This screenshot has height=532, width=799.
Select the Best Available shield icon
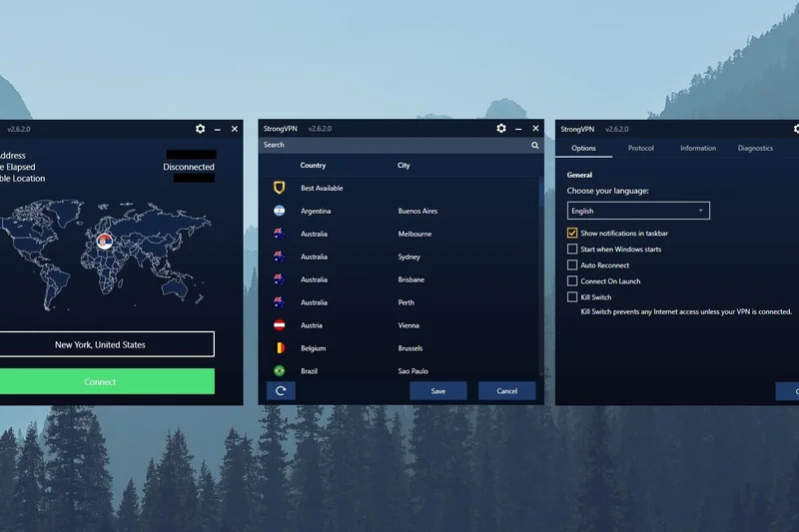(x=280, y=188)
